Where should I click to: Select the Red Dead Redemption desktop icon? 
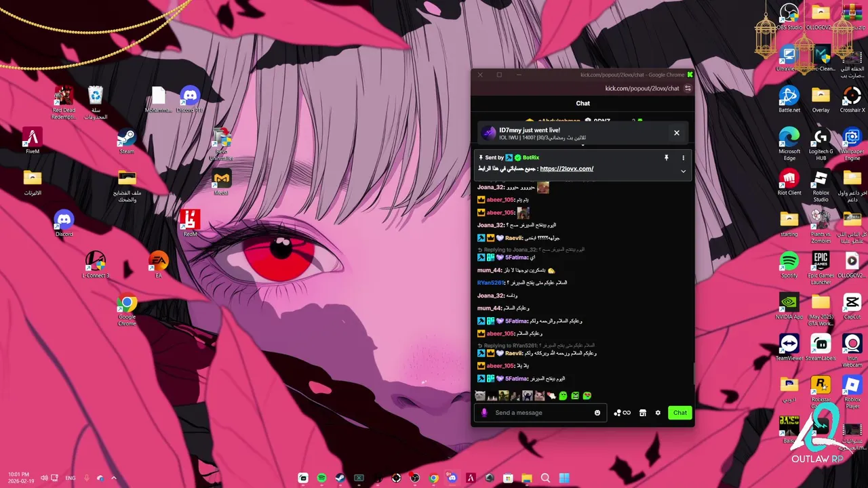(64, 103)
